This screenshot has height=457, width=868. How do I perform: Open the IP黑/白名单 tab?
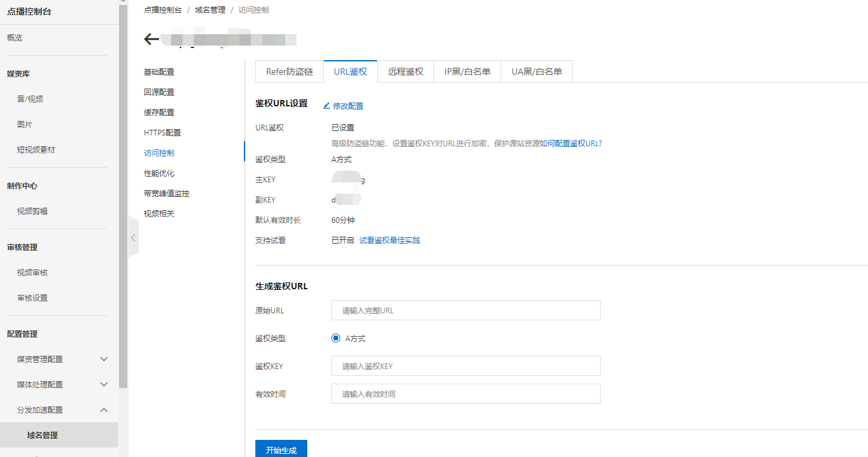pyautogui.click(x=468, y=72)
